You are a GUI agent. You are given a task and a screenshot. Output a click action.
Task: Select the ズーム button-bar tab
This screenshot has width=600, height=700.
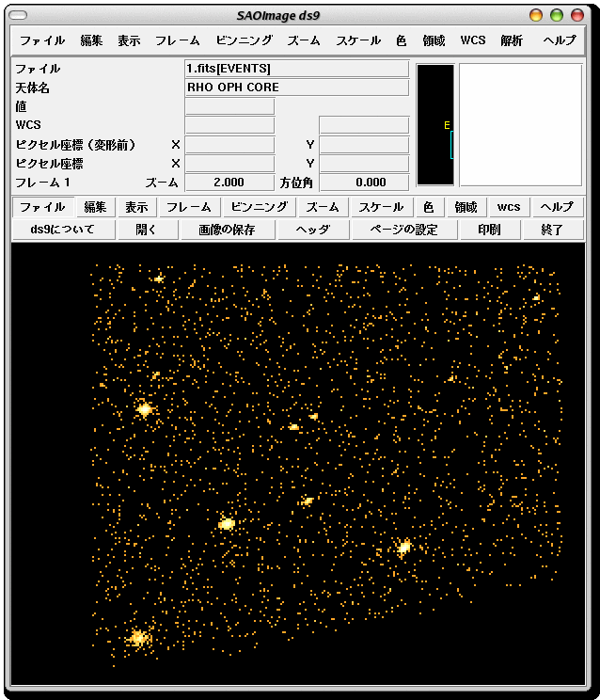tap(323, 207)
